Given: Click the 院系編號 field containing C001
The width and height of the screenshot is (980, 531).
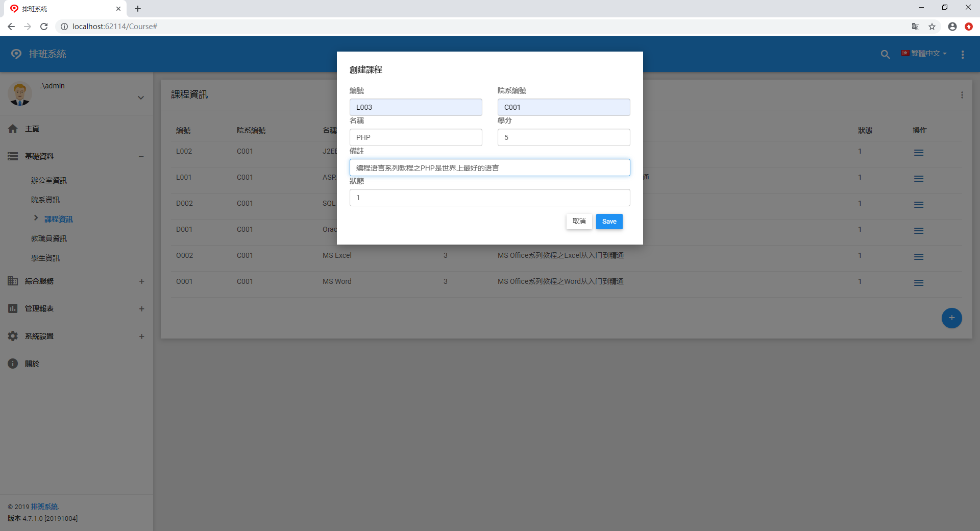Looking at the screenshot, I should click(563, 107).
